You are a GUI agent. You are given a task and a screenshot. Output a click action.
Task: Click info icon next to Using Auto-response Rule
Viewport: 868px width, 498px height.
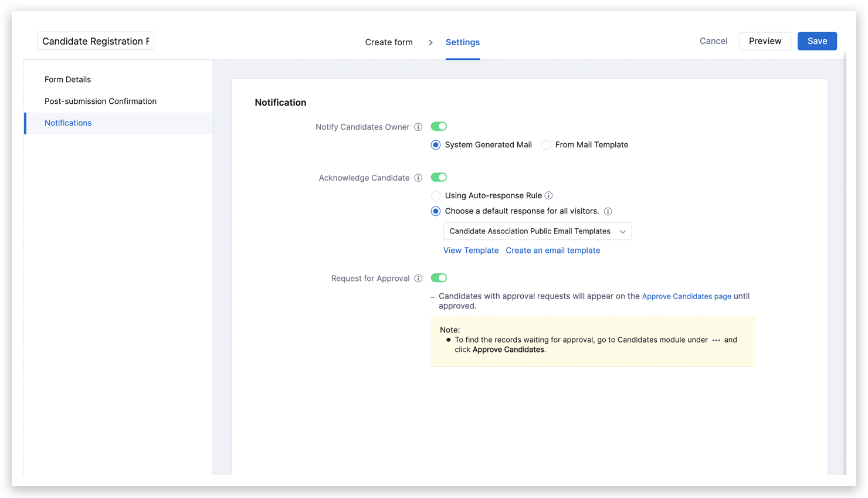point(548,195)
